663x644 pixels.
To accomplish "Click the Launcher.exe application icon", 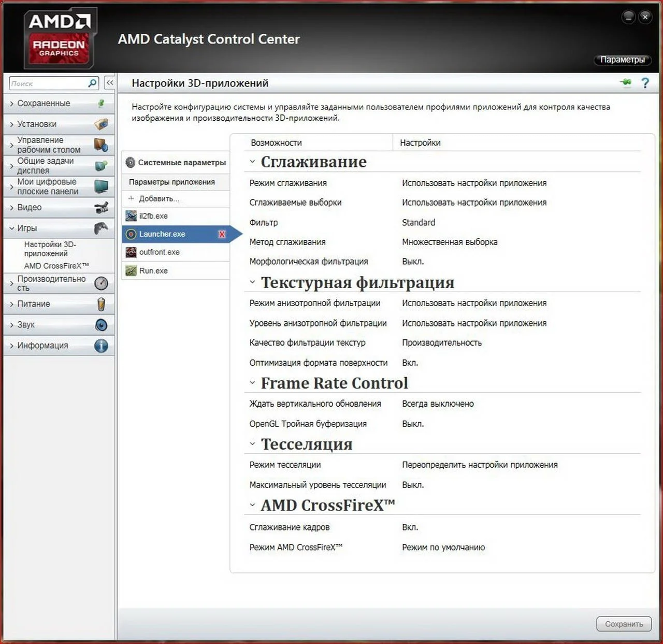I will 131,234.
